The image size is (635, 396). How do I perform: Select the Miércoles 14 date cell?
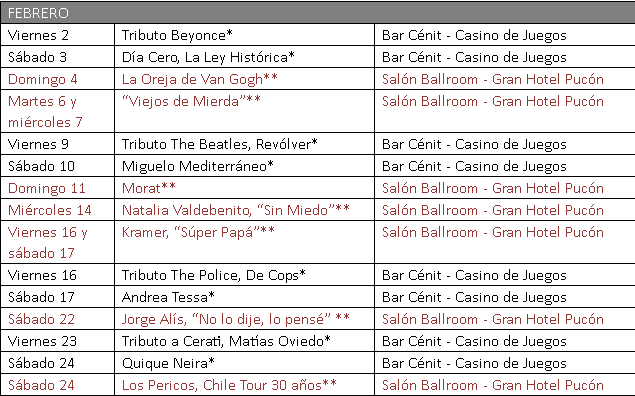pyautogui.click(x=58, y=210)
